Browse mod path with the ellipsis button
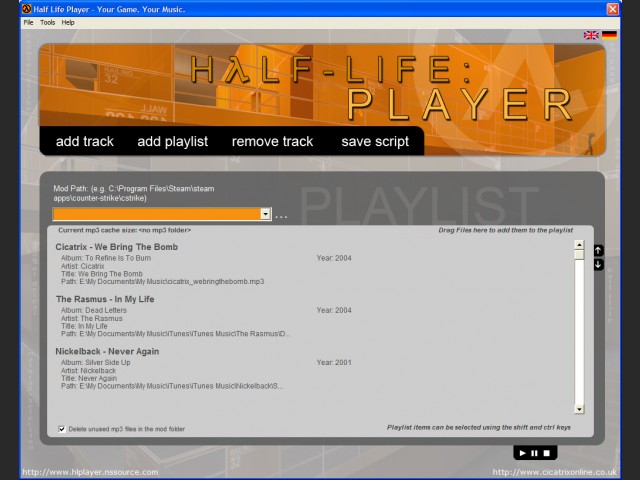 click(x=281, y=216)
